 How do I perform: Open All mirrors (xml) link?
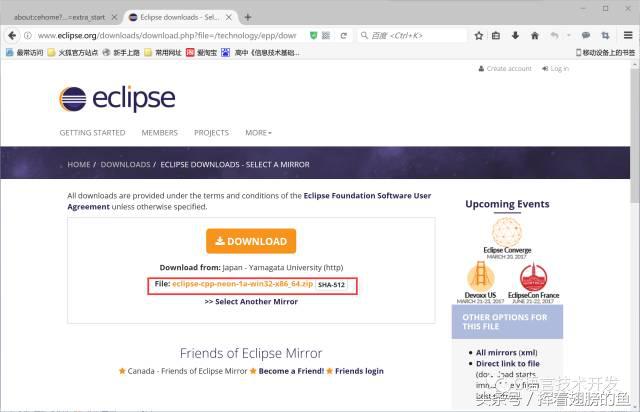click(x=507, y=352)
